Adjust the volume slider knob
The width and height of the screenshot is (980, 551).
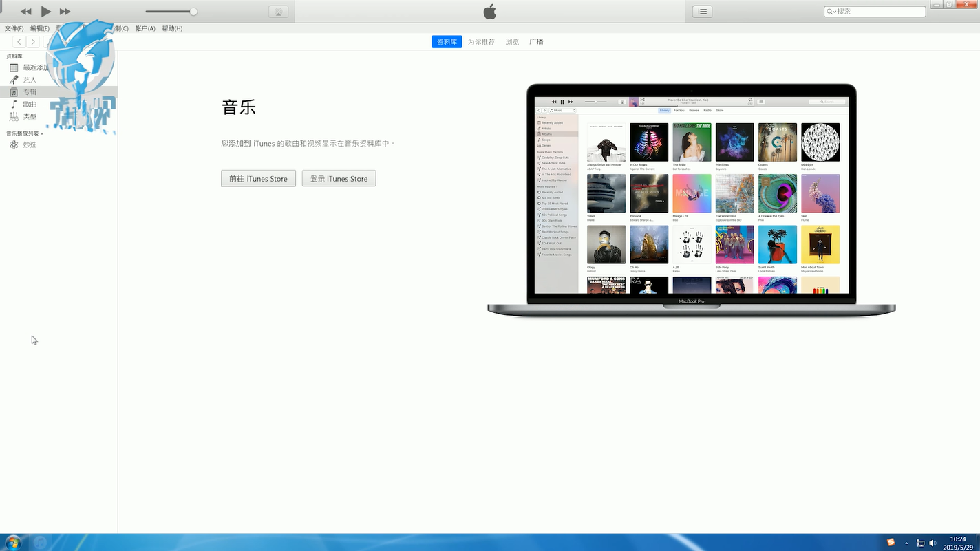tap(193, 12)
